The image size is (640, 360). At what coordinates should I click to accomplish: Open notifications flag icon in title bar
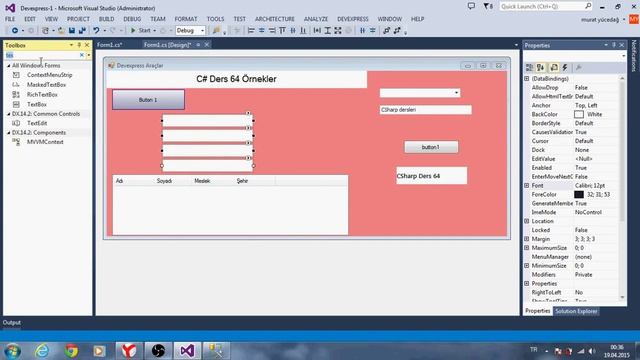point(487,7)
